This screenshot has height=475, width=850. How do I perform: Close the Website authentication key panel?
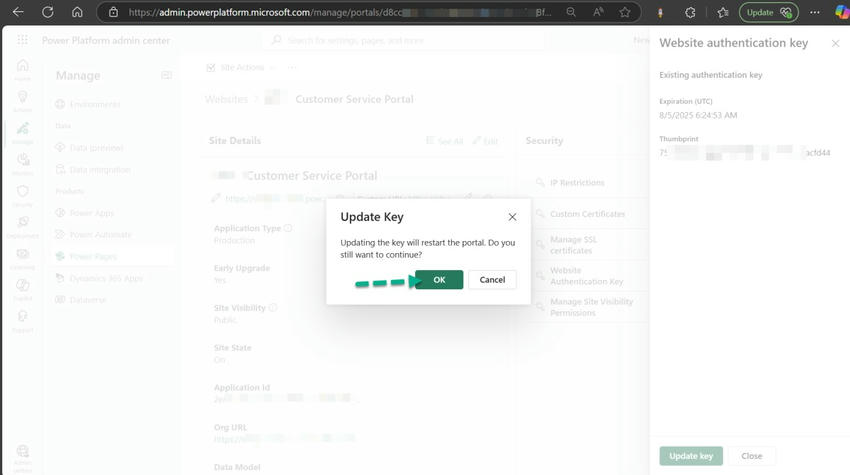(835, 43)
